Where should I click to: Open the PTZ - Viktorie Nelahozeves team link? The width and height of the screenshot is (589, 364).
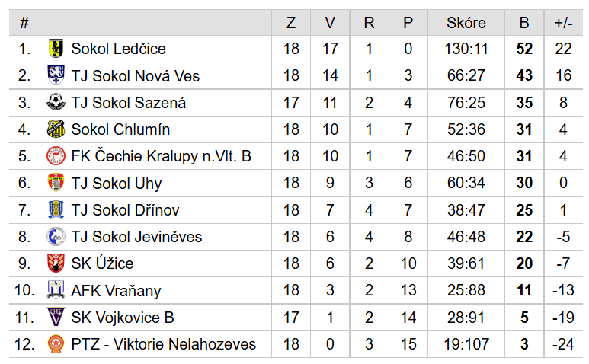(x=163, y=344)
